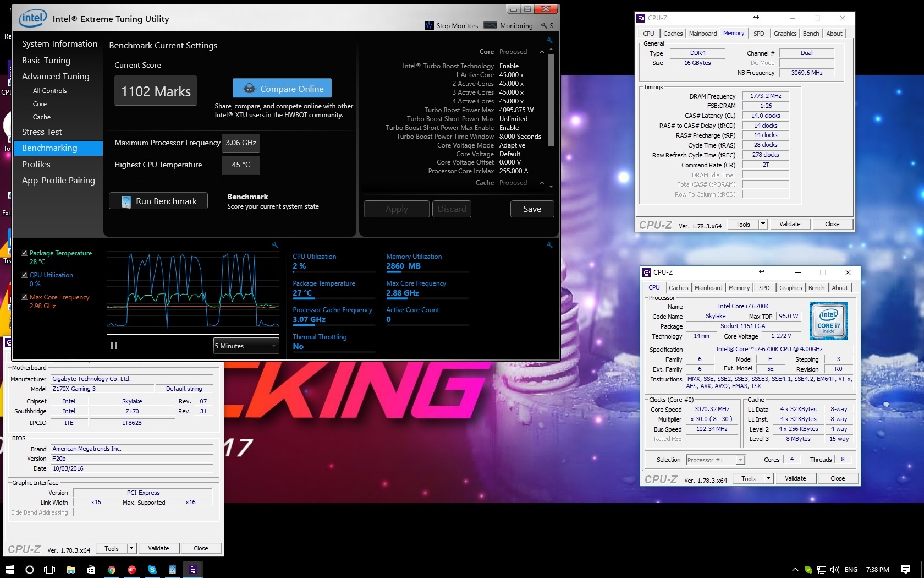Select All Controls under Advanced Tuning
924x578 pixels.
click(50, 91)
